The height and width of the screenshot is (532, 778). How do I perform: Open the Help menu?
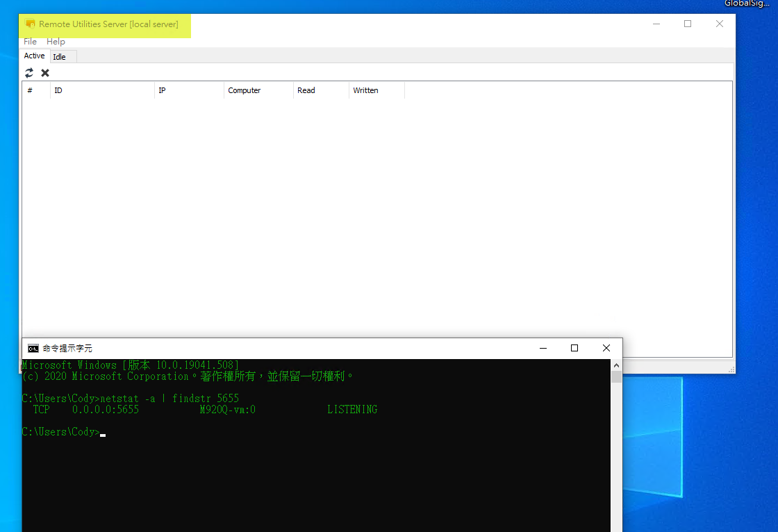(x=56, y=42)
